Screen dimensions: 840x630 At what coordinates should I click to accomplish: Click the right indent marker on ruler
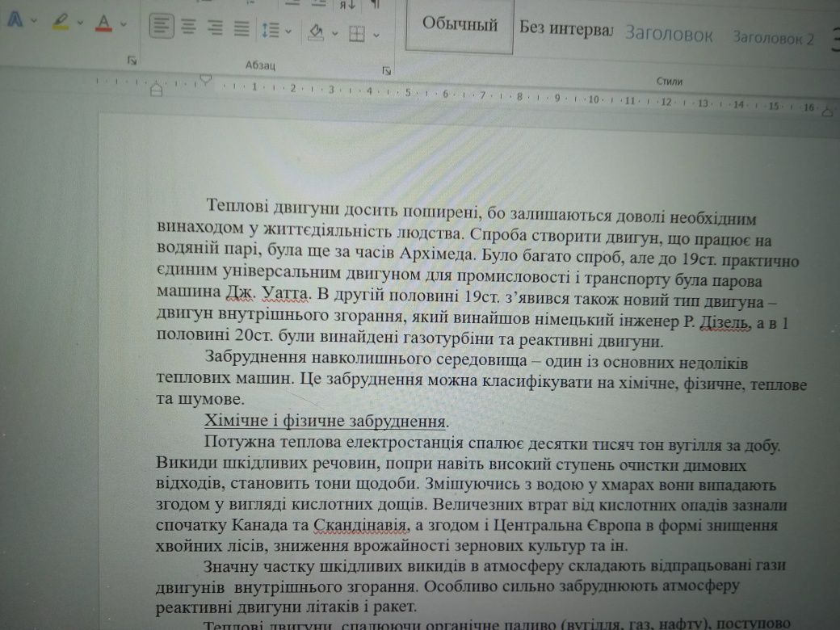point(828,111)
